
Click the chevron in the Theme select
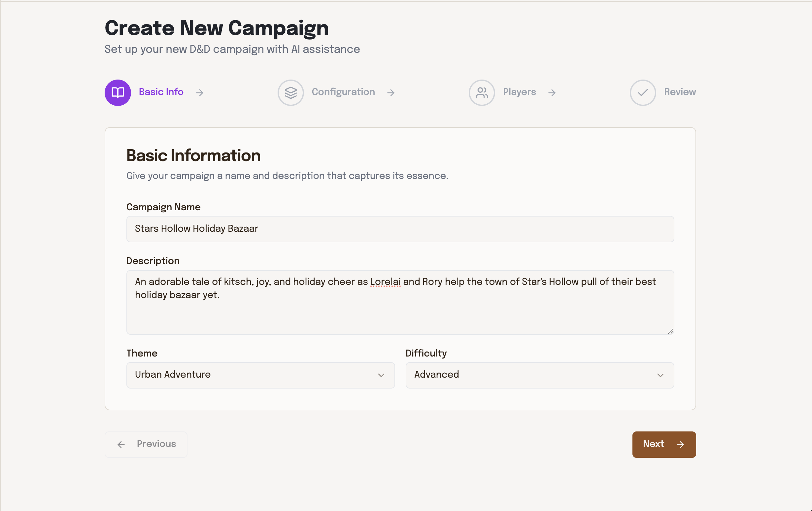pyautogui.click(x=381, y=375)
